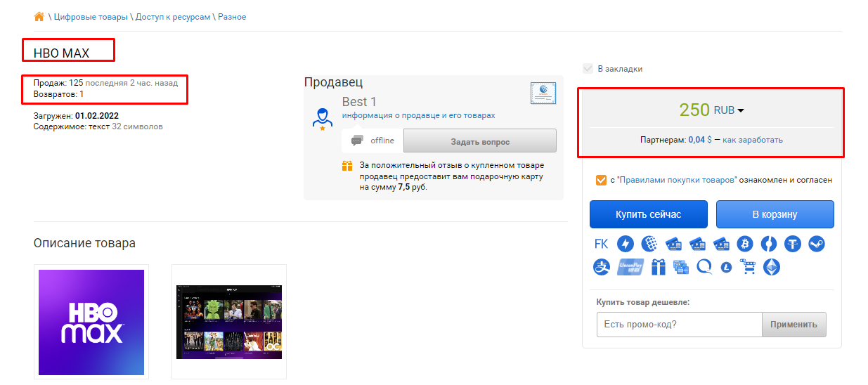This screenshot has height=385, width=868.
Task: Click the 'HBO MAX' product title
Action: coord(61,53)
